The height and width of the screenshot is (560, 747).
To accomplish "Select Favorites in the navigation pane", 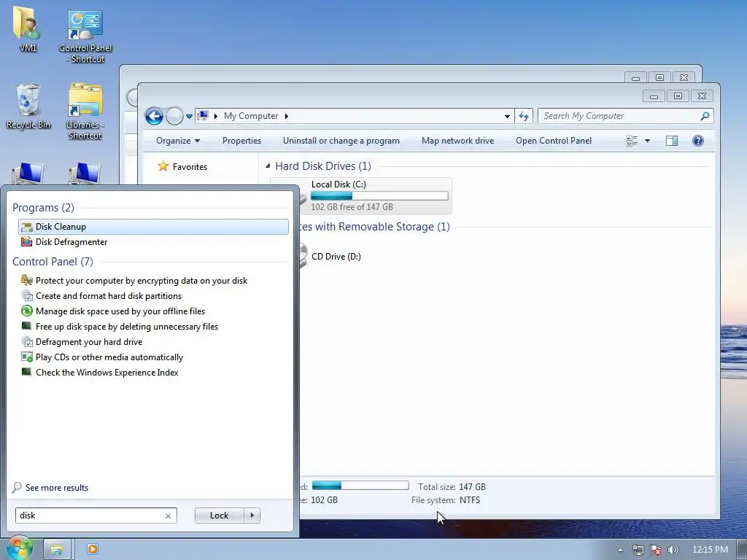I will [x=182, y=166].
